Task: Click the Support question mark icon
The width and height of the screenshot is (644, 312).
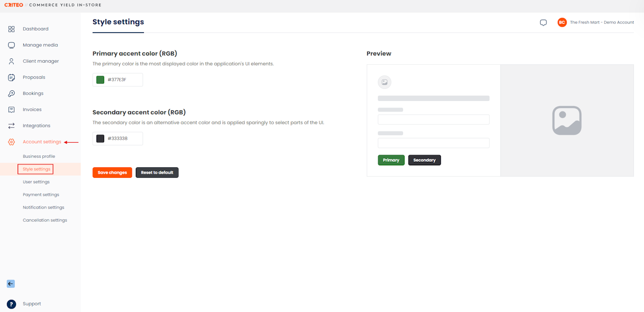Action: click(x=12, y=304)
